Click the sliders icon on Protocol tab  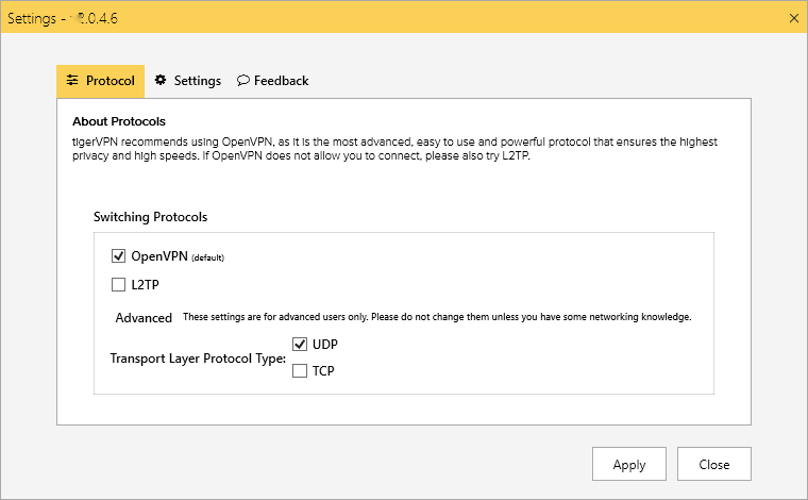(x=73, y=80)
